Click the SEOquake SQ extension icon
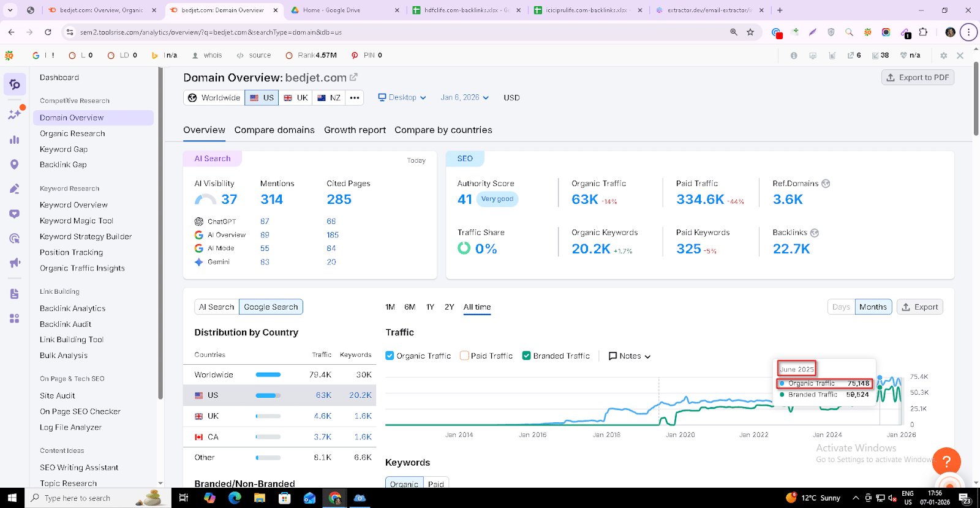Screen dimensions: 980x508 pos(867,32)
